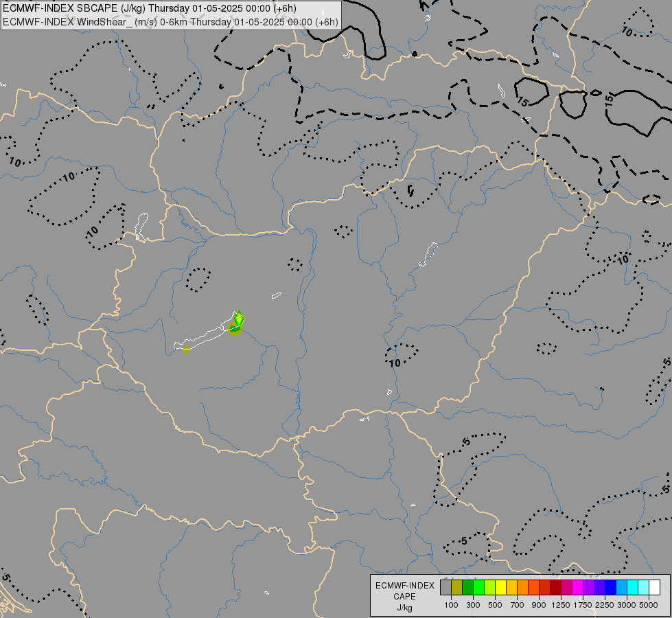The height and width of the screenshot is (618, 672).
Task: Click legend label 1750
Action: (x=583, y=605)
